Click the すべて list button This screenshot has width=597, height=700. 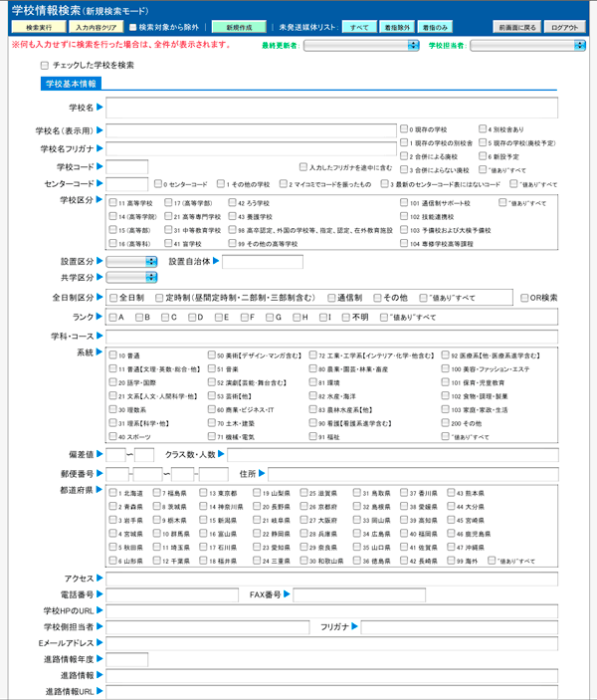(x=359, y=27)
